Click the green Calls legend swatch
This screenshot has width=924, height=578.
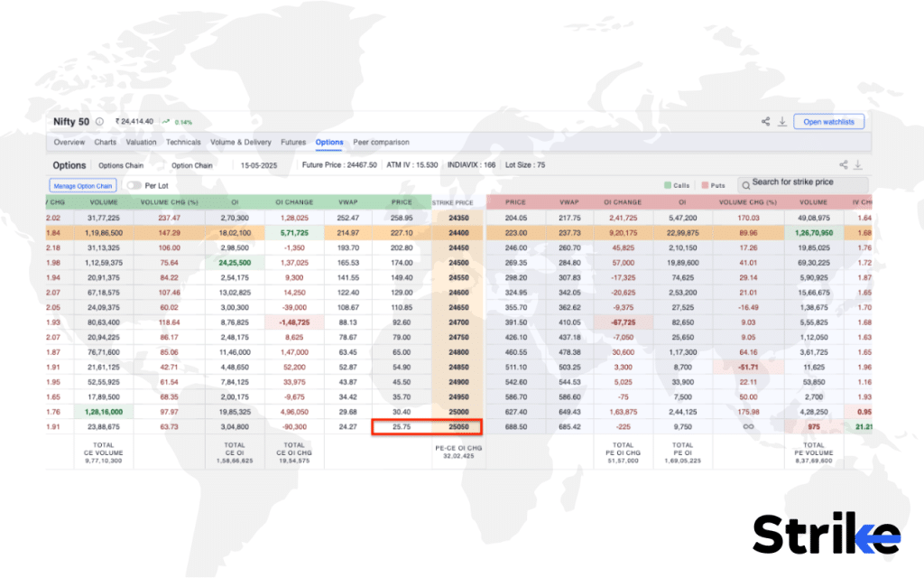pyautogui.click(x=668, y=185)
